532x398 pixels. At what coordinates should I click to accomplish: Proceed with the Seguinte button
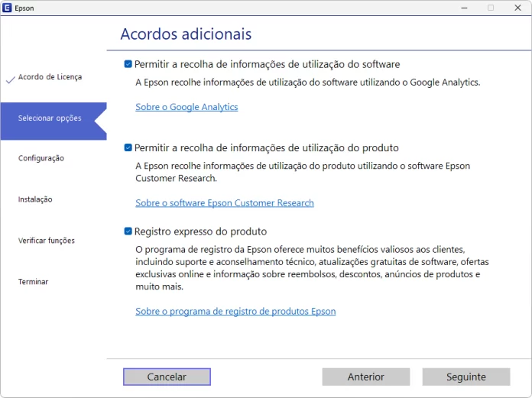coord(466,377)
